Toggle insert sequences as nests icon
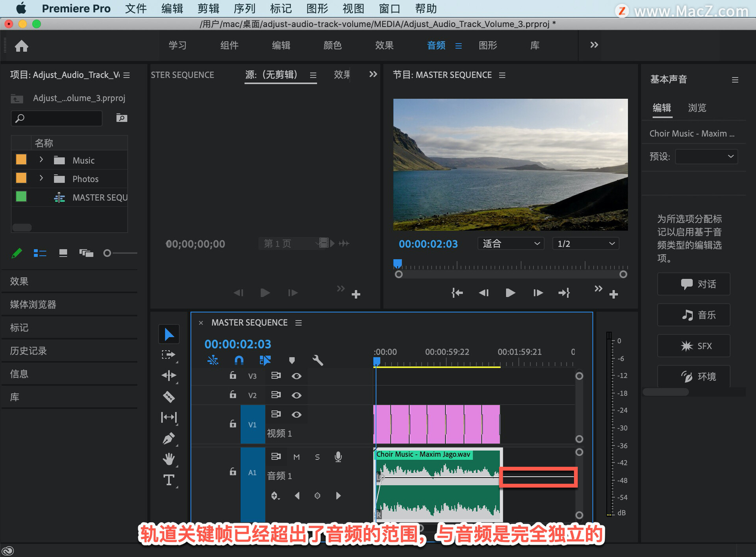756x557 pixels. [213, 360]
